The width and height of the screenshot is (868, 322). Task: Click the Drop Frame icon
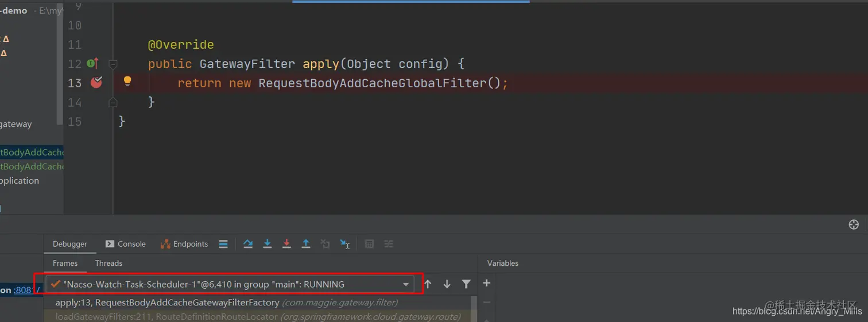point(325,244)
